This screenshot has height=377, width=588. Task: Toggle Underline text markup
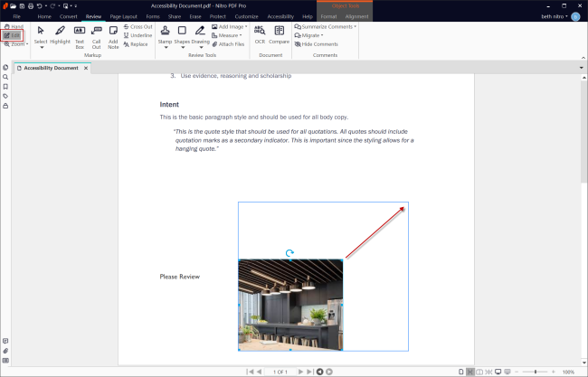pos(138,35)
